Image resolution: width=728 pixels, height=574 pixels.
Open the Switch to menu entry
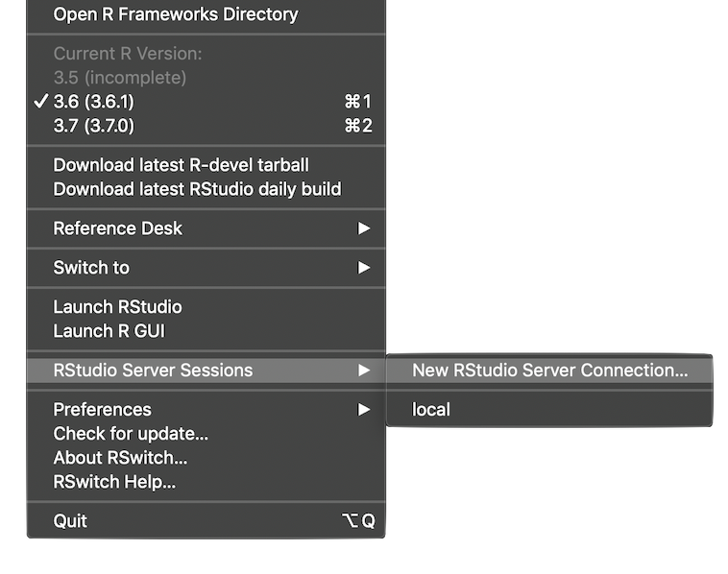(x=91, y=268)
